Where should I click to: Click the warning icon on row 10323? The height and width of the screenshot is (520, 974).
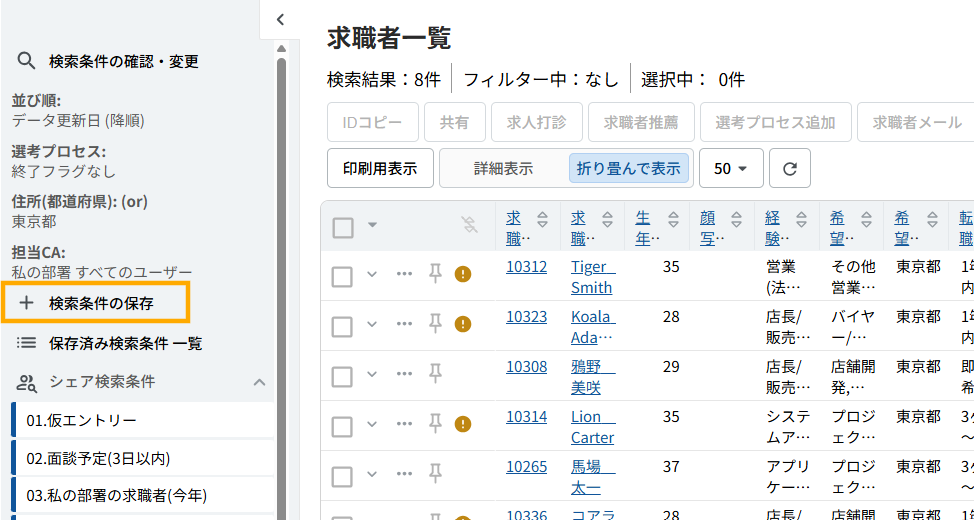coord(463,324)
